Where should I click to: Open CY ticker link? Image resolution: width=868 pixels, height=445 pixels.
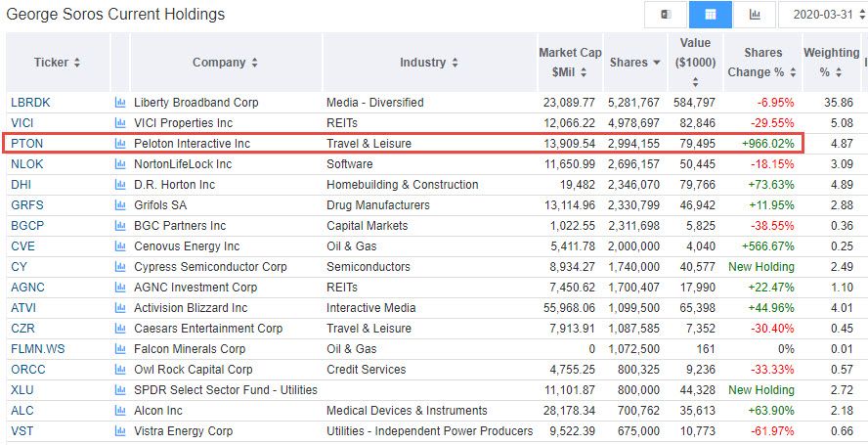point(19,267)
